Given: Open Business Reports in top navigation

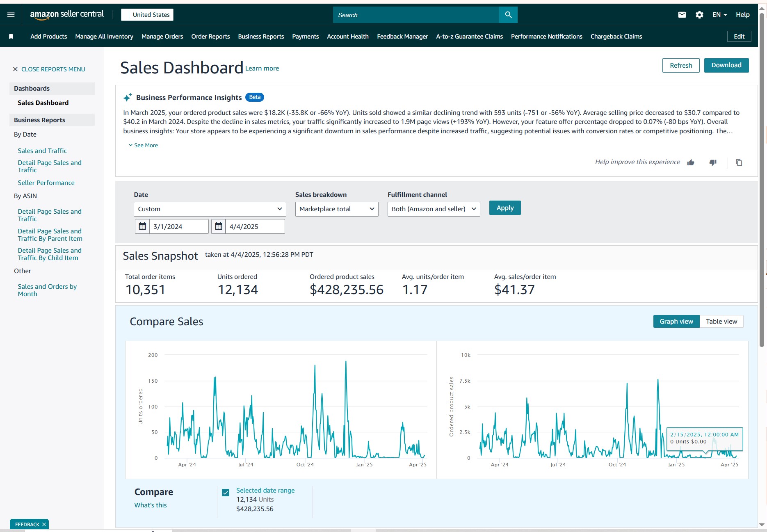Looking at the screenshot, I should (261, 37).
